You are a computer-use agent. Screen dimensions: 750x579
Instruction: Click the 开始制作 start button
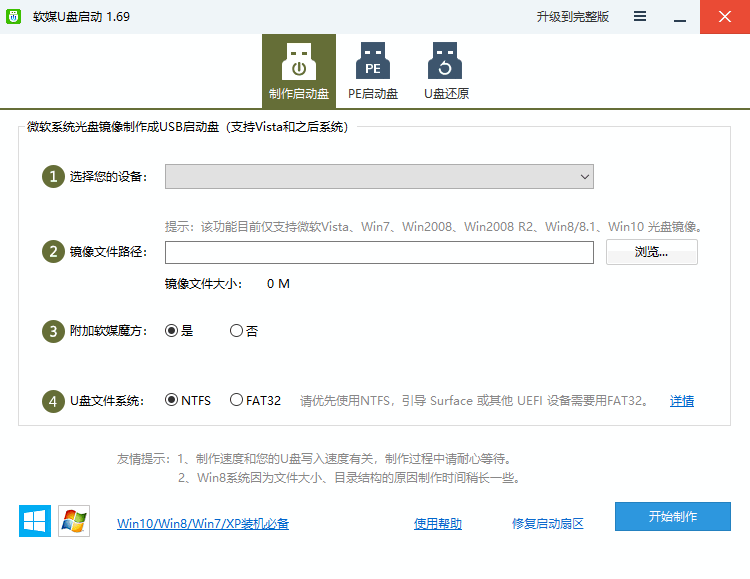(x=673, y=516)
